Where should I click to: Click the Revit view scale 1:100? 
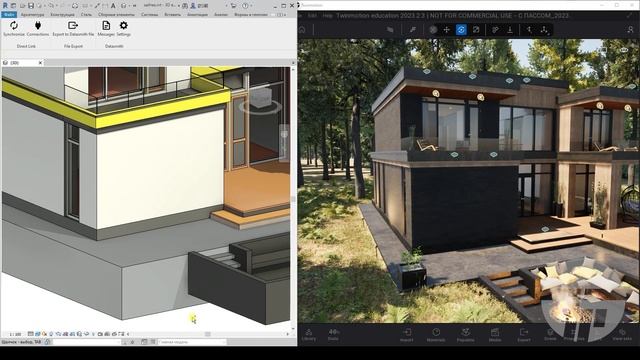coord(15,334)
